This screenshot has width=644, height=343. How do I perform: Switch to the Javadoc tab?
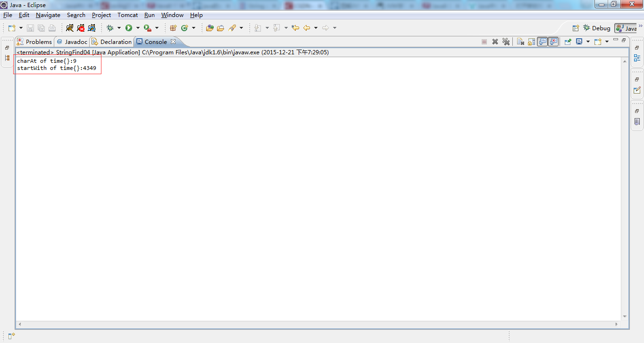72,42
